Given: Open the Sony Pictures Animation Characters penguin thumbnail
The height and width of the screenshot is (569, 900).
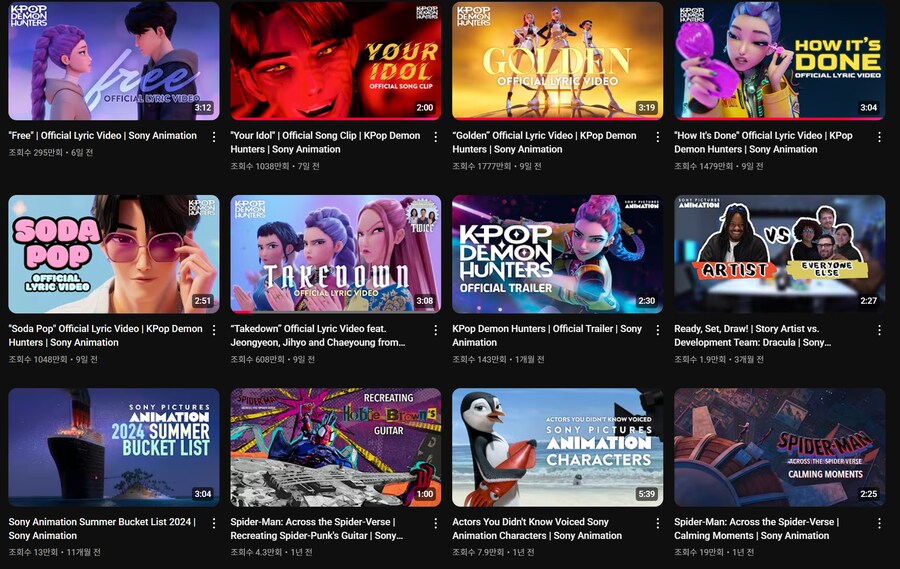Looking at the screenshot, I should [x=557, y=447].
